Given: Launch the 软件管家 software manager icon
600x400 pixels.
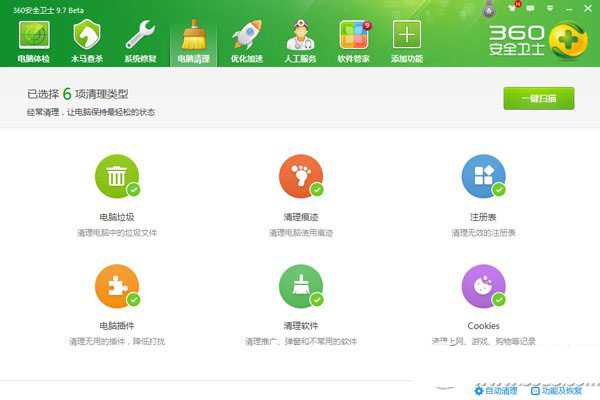Looking at the screenshot, I should 353,40.
